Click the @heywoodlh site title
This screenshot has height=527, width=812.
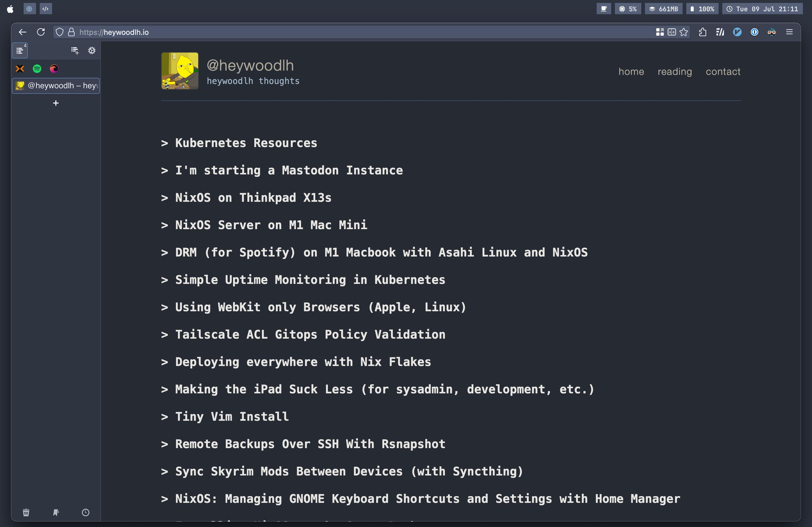250,65
